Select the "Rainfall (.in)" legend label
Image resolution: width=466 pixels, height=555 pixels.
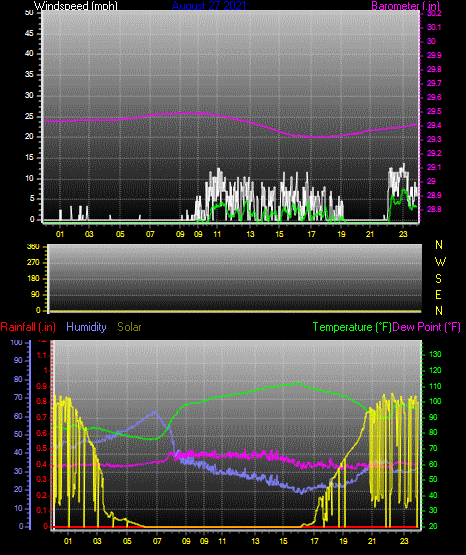[x=28, y=327]
